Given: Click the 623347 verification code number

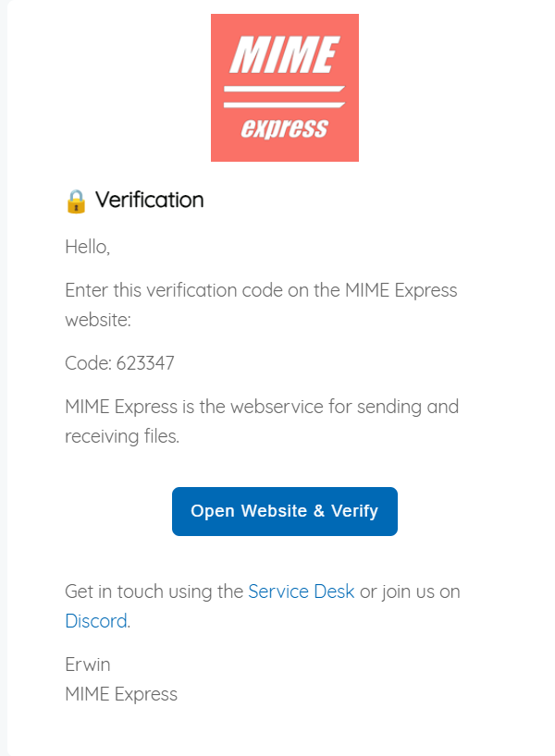Looking at the screenshot, I should 145,363.
